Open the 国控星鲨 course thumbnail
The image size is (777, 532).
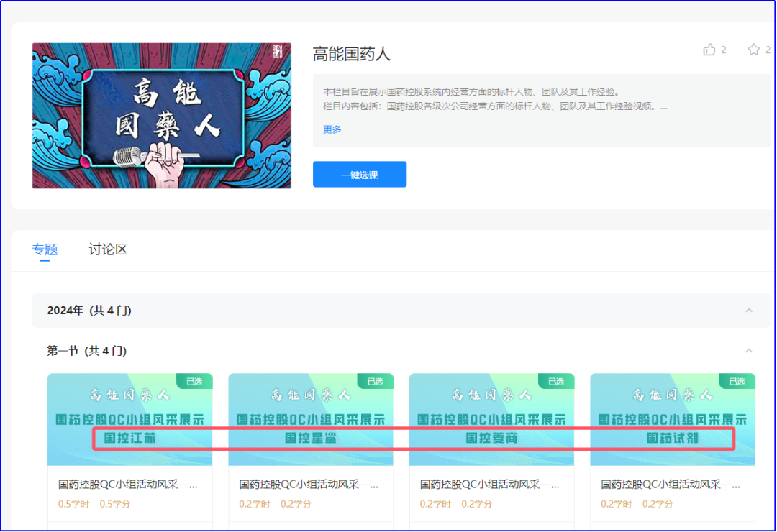coord(311,419)
